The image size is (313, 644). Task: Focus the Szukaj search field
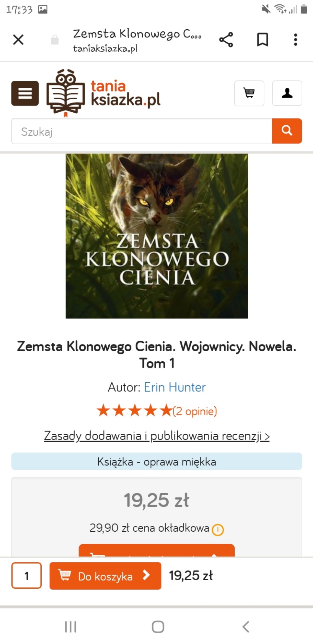[x=142, y=131]
